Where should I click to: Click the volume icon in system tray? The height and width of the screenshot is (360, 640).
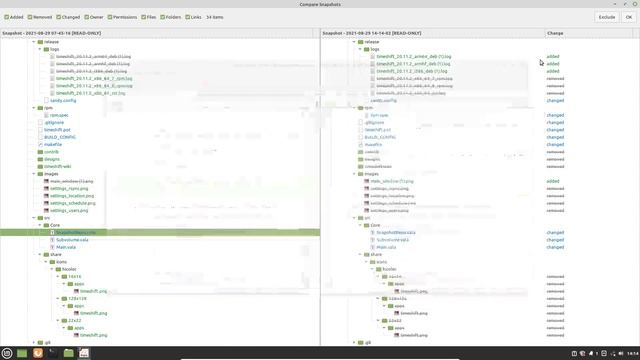pyautogui.click(x=621, y=353)
